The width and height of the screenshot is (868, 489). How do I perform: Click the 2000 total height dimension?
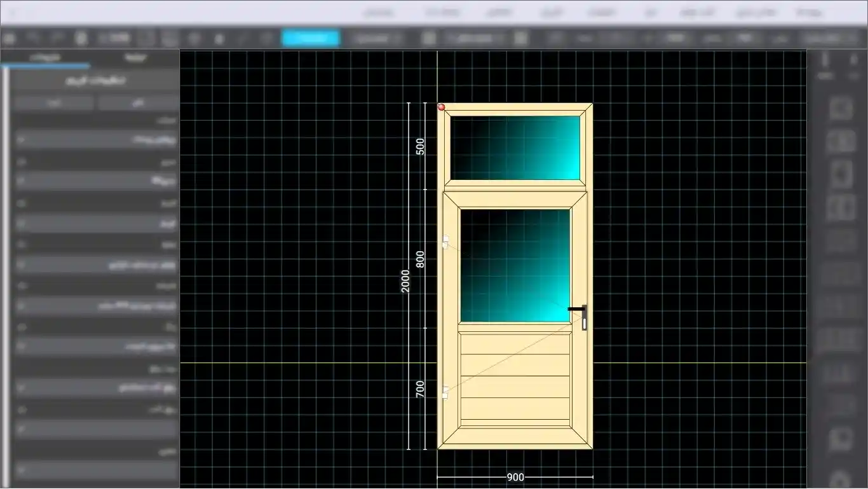click(405, 280)
